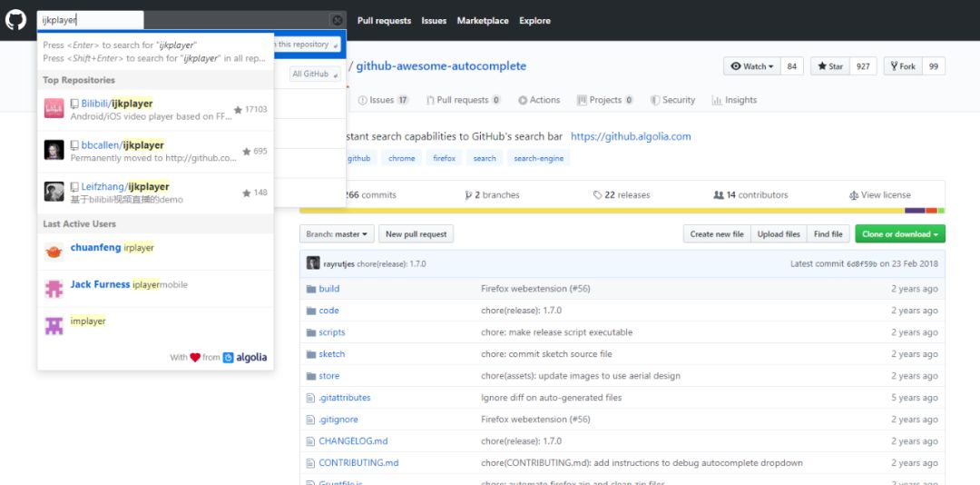Open the CONTRIBUTING.md file
Viewport: 980px width, 485px height.
[358, 463]
